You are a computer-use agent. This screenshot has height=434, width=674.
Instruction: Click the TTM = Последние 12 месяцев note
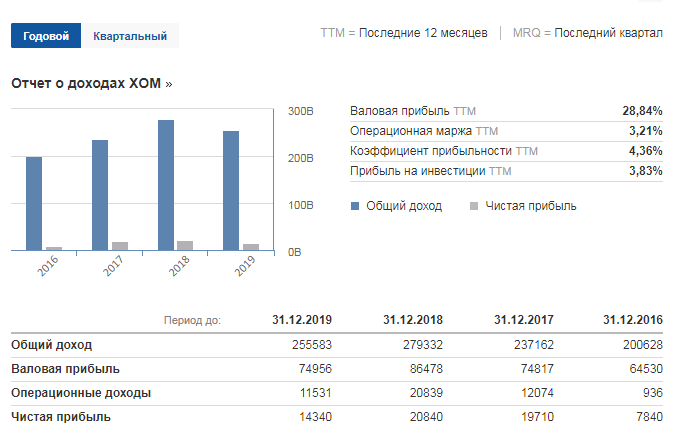coord(404,33)
